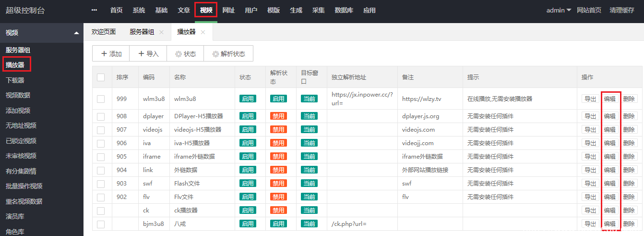
Task: Click the 添加 button with plus icon
Action: coord(111,54)
